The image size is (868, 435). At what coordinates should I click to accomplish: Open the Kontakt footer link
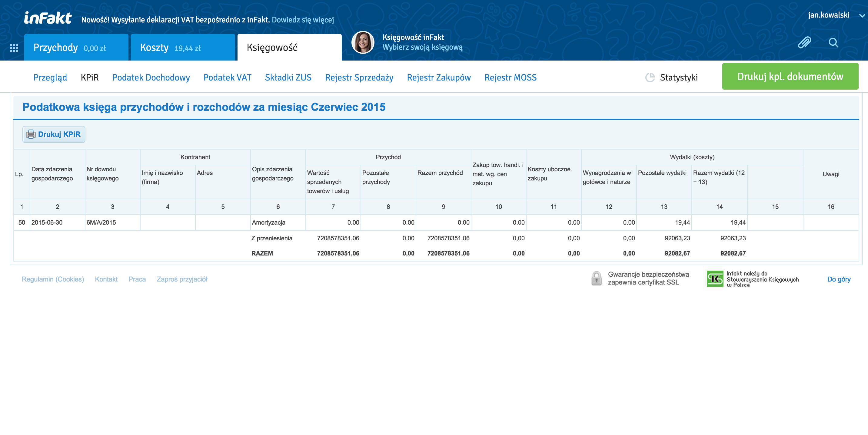pos(106,279)
